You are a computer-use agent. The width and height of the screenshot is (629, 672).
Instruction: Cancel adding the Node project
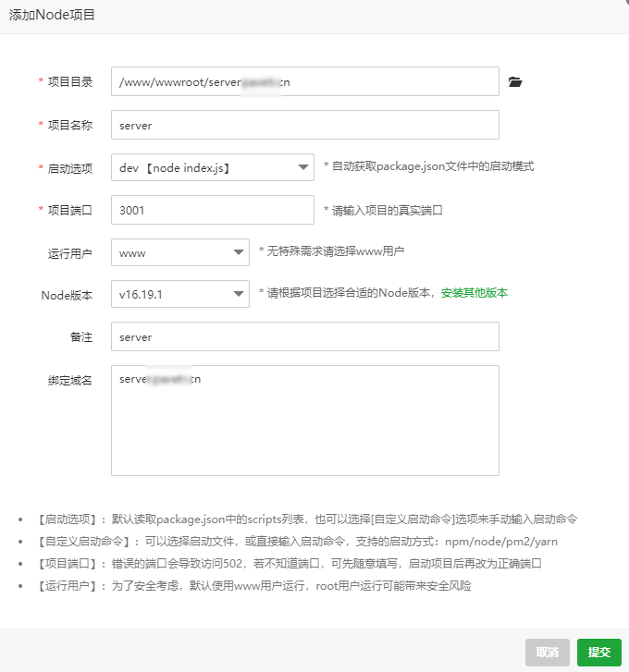click(x=547, y=653)
